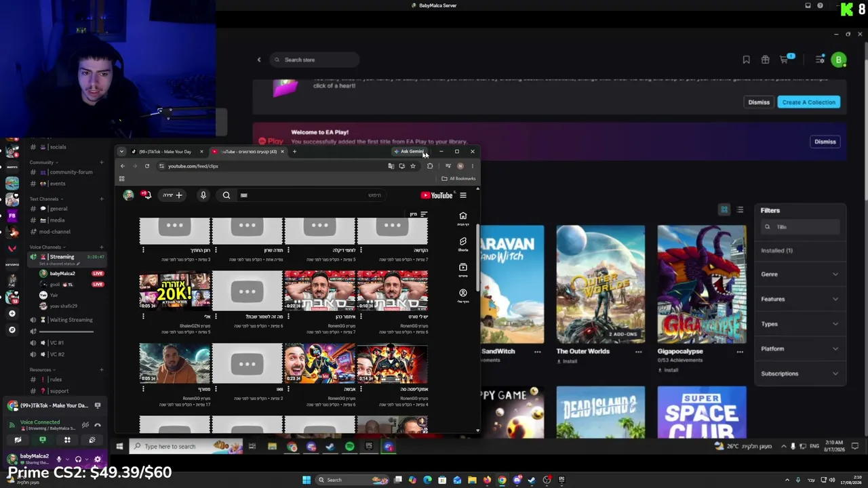Click the Windows Start button on bottom taskbar
The height and width of the screenshot is (488, 868).
(x=307, y=480)
